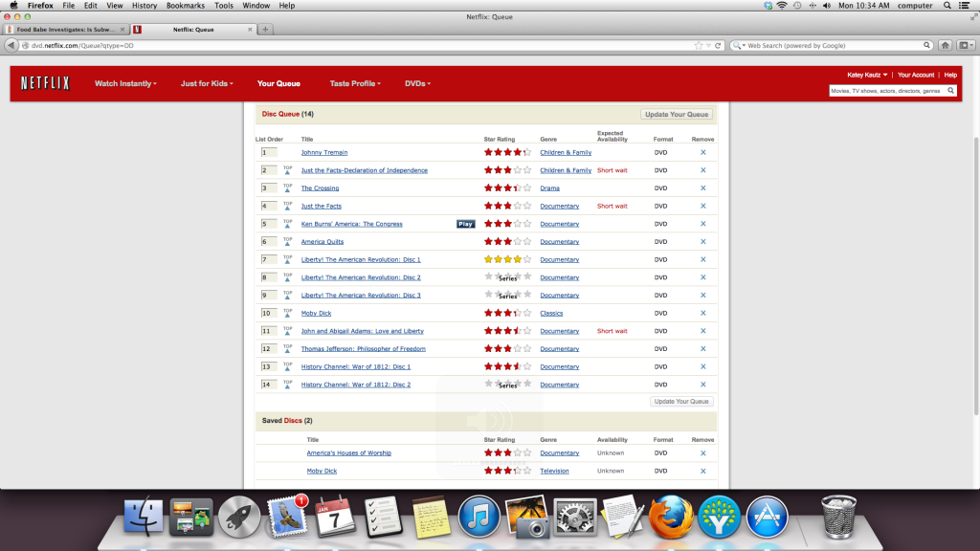Open System Preferences gear in the dock
The height and width of the screenshot is (551, 980).
[x=574, y=517]
